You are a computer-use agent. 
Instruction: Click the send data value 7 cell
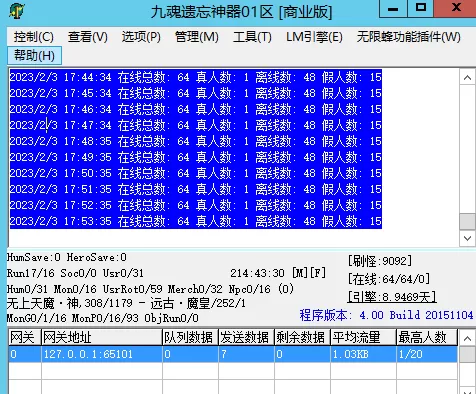pyautogui.click(x=247, y=354)
